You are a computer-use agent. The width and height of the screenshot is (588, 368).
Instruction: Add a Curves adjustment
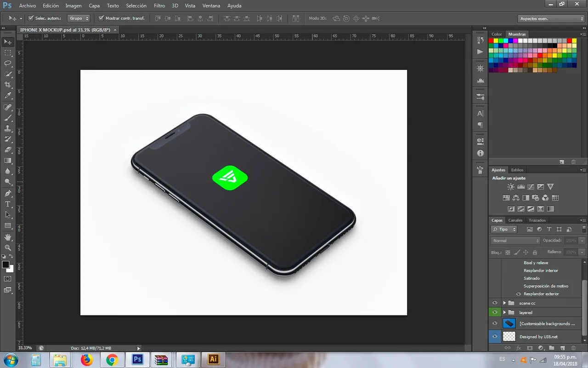(531, 187)
